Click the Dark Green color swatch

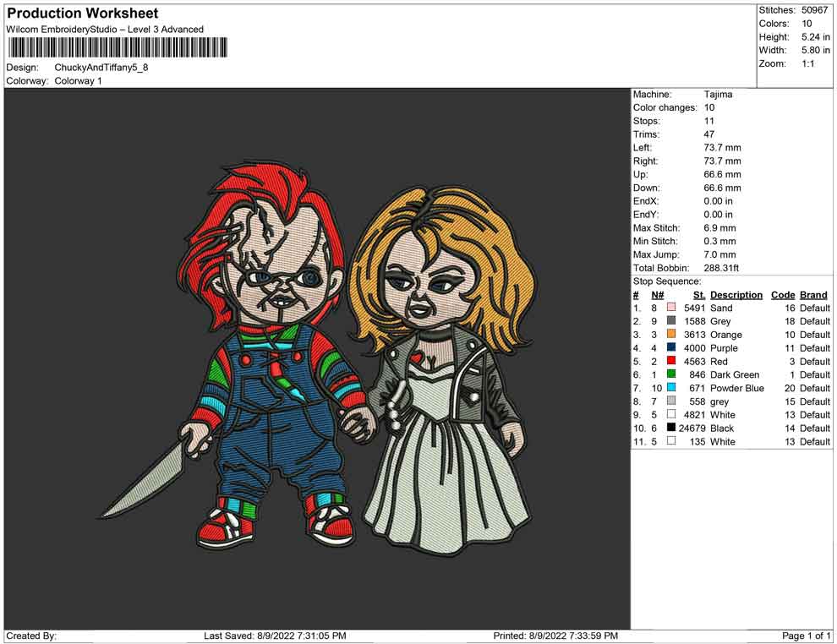[x=671, y=375]
